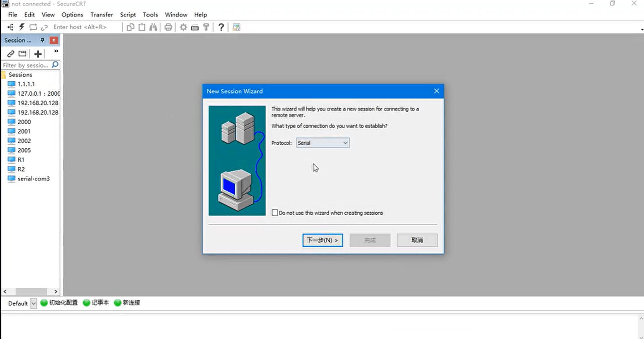Click the Connect in tab icon in Session panel
The image size is (644, 339).
(x=22, y=53)
